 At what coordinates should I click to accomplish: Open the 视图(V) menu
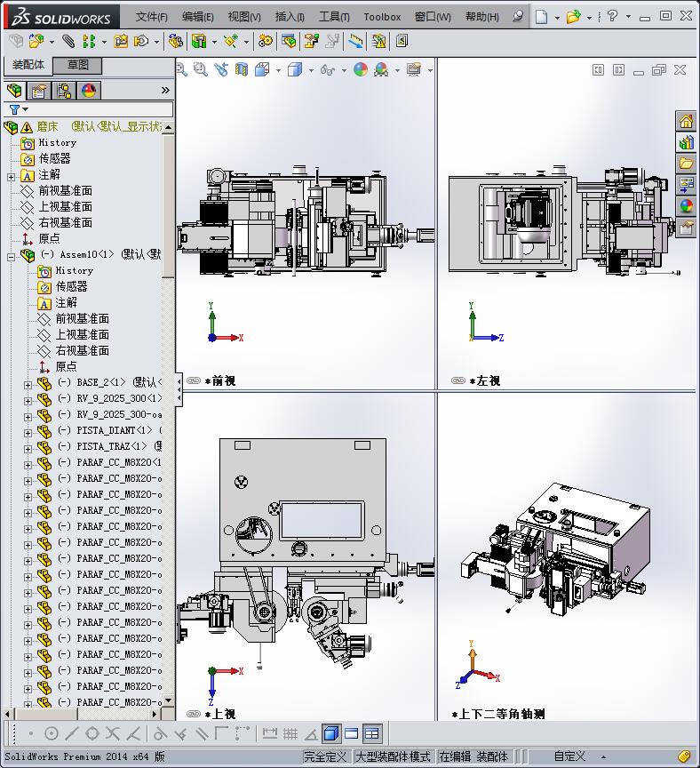(x=244, y=17)
